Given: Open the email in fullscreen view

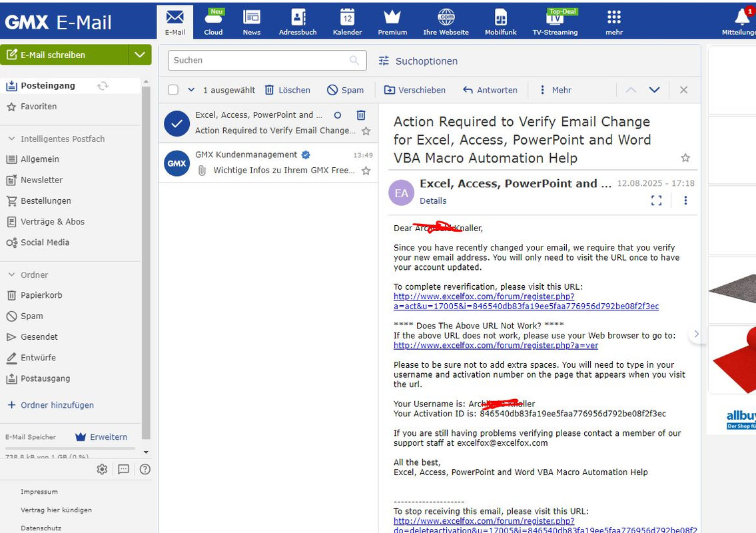Looking at the screenshot, I should tap(656, 200).
